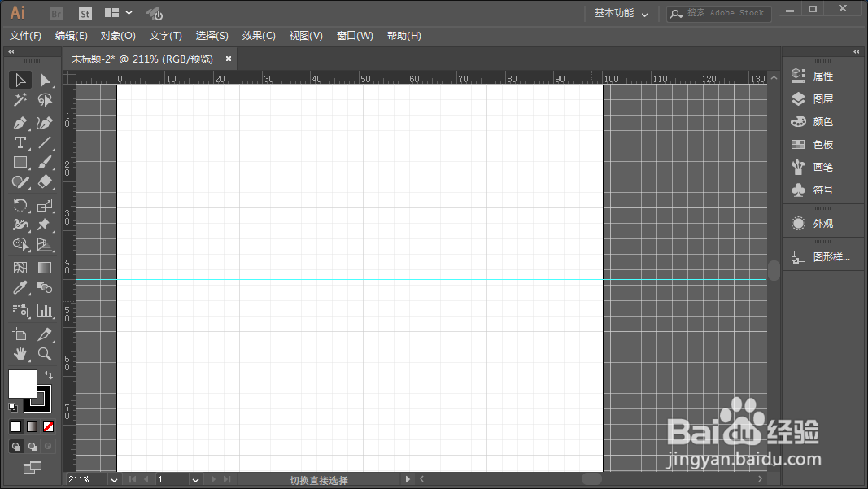Pick the Eyedropper tool

point(20,287)
